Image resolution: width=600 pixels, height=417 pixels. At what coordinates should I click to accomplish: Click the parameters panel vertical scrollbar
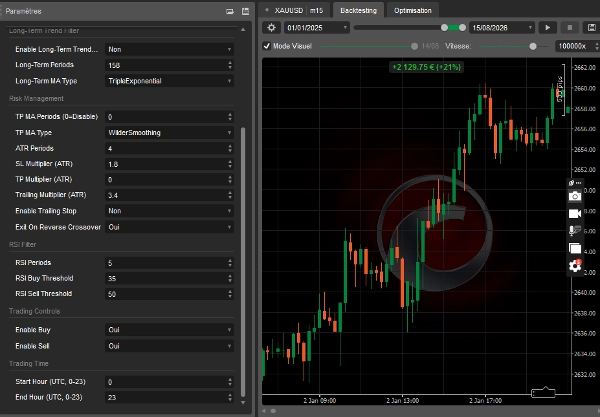243,262
